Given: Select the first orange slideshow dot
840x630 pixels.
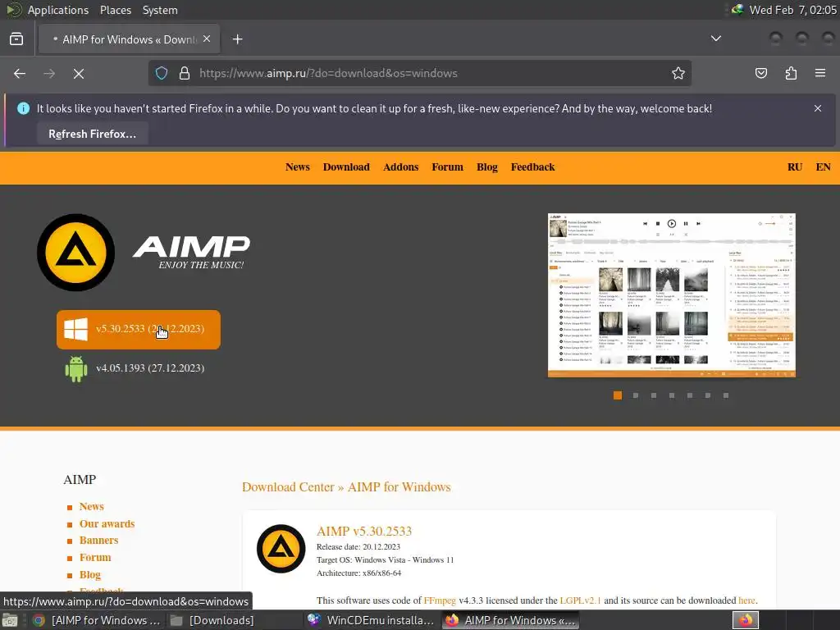Looking at the screenshot, I should coord(618,395).
